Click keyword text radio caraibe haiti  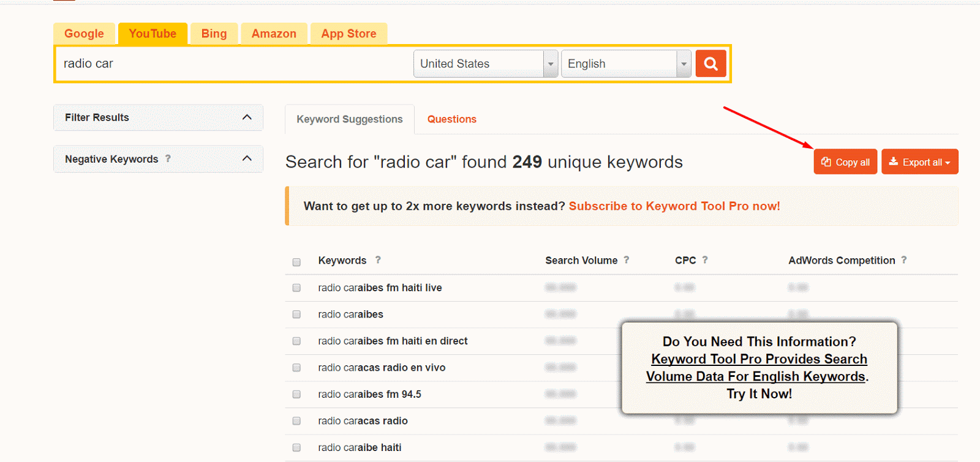pyautogui.click(x=360, y=448)
